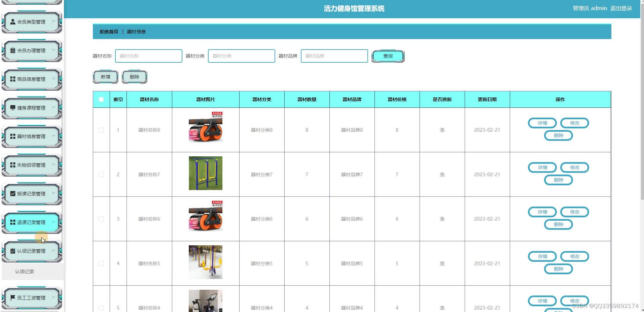Click the 查询 search button
The height and width of the screenshot is (312, 644).
click(x=388, y=56)
